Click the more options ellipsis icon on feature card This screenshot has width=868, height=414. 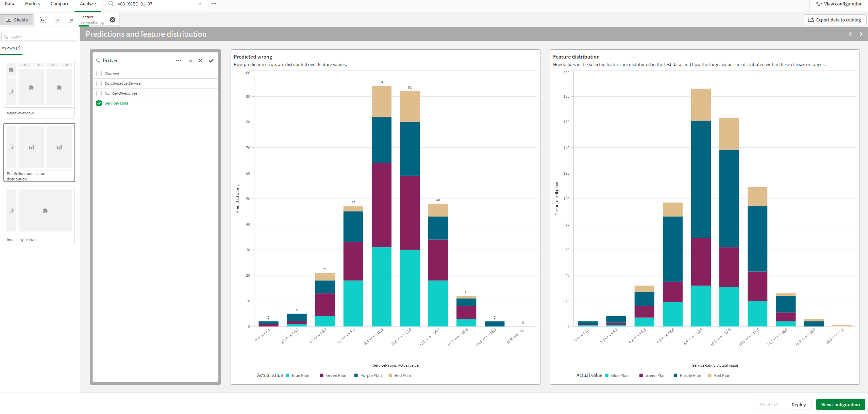(178, 60)
